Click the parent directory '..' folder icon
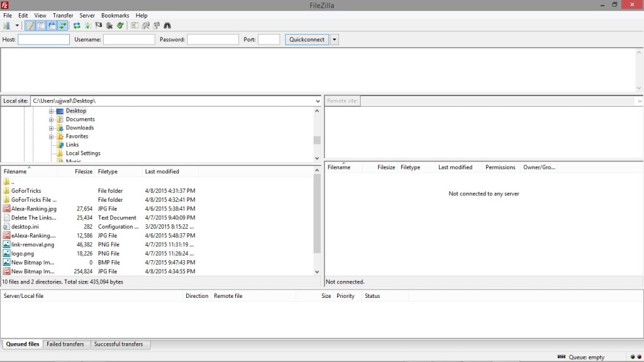The width and height of the screenshot is (644, 362). pyautogui.click(x=6, y=182)
